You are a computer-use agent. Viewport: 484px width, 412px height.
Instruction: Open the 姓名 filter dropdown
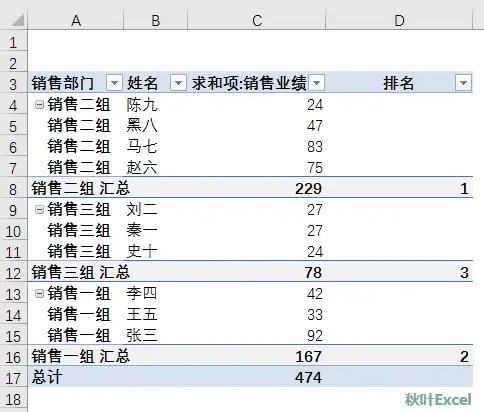(178, 82)
